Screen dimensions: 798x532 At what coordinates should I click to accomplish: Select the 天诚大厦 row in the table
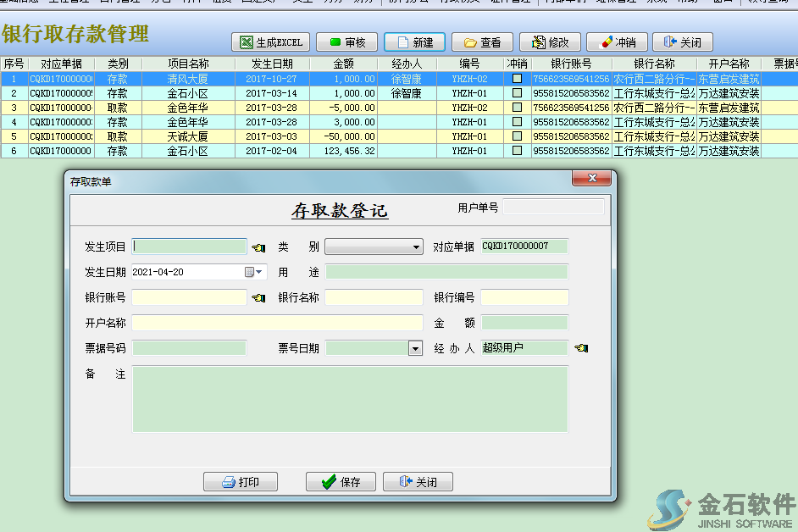(188, 136)
